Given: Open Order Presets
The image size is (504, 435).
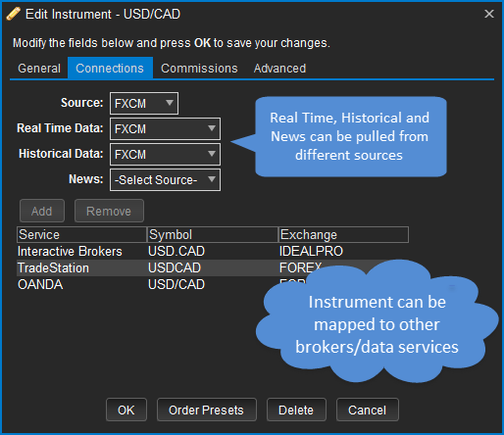Looking at the screenshot, I should pyautogui.click(x=207, y=410).
